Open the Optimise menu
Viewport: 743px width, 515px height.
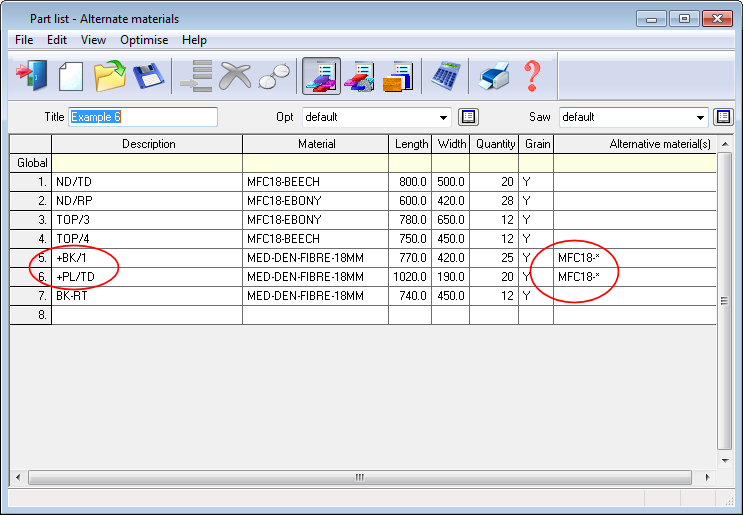click(144, 40)
